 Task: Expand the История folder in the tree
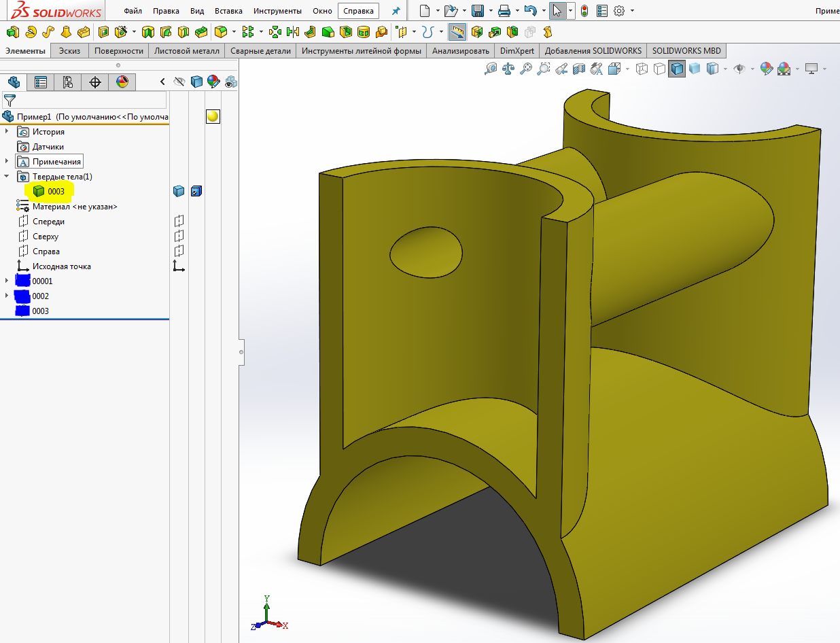[x=6, y=131]
